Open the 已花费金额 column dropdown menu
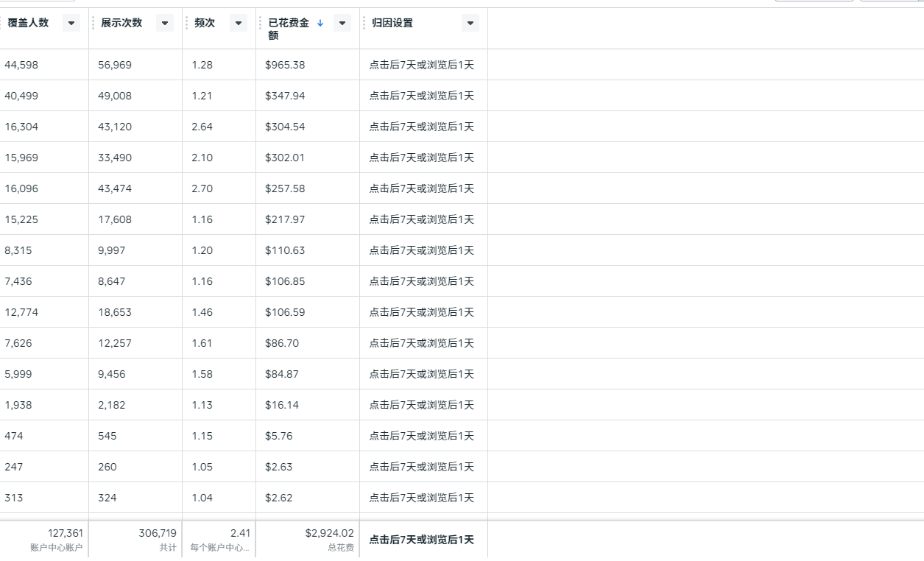924x561 pixels. (x=342, y=23)
